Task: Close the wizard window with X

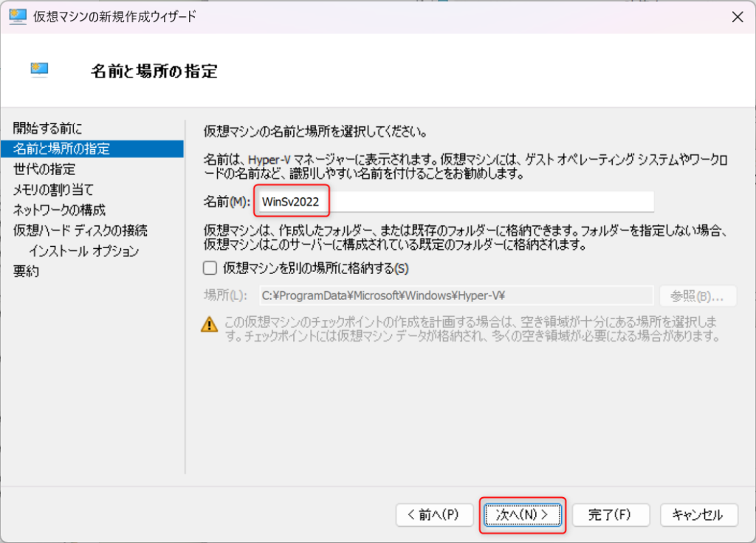Action: (736, 16)
